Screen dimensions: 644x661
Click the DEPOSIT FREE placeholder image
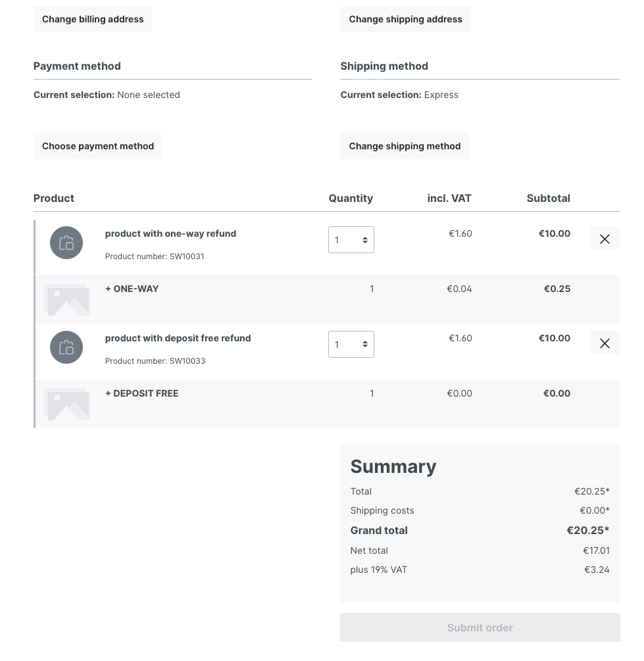point(66,404)
